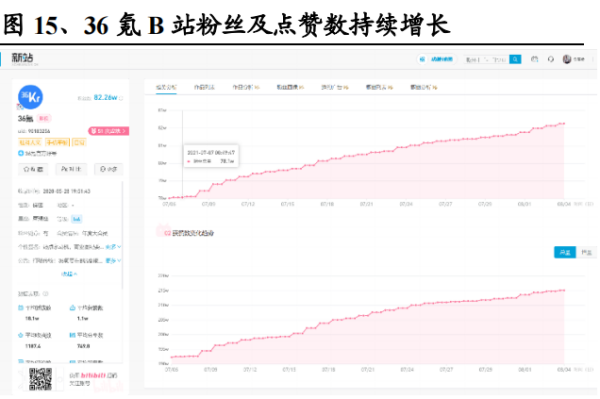This screenshot has height=399, width=600.
Task: Click the 07/24 label on lower chart axis
Action: click(407, 370)
